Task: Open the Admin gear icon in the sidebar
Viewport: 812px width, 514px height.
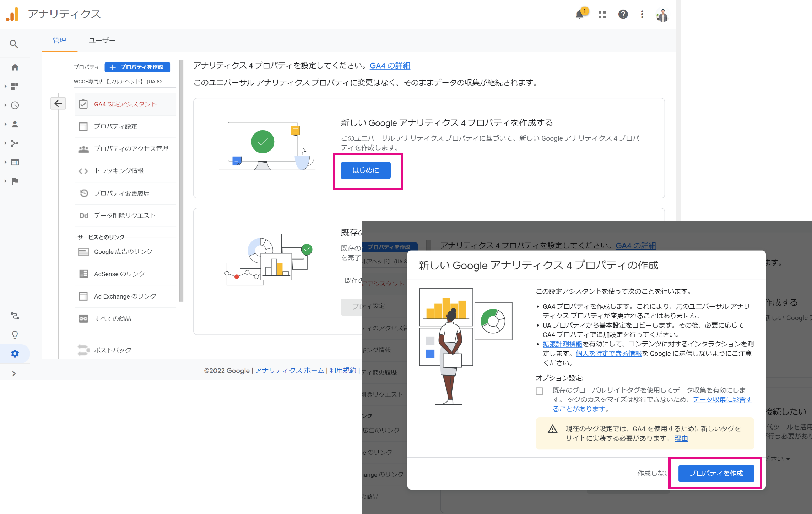Action: 15,354
